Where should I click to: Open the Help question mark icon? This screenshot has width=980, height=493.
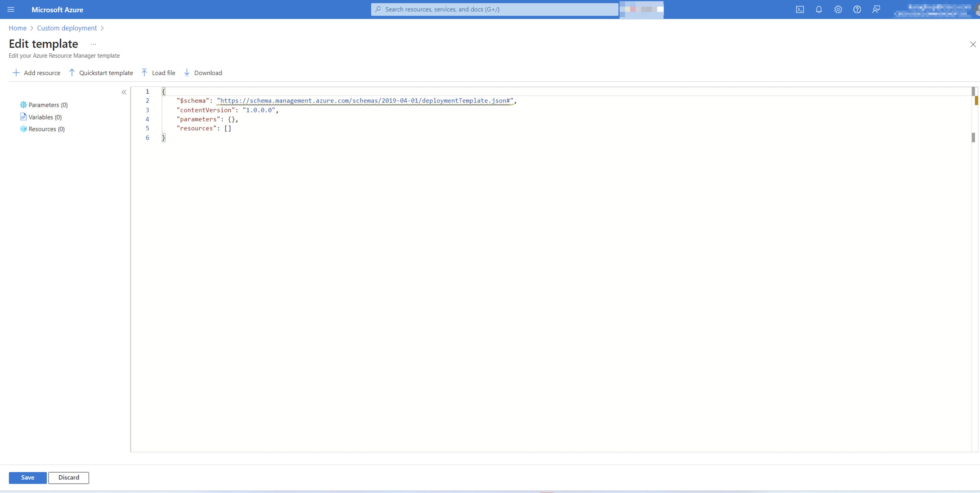pyautogui.click(x=857, y=9)
